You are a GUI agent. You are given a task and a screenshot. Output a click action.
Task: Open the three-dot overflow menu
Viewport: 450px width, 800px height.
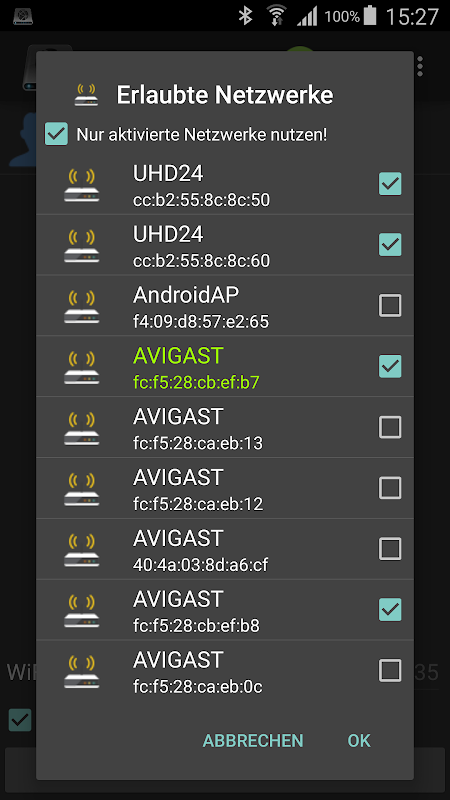[420, 67]
